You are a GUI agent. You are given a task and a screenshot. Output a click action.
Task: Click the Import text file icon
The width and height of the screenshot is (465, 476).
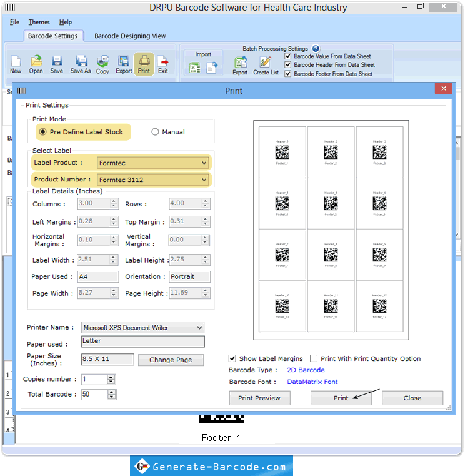[212, 68]
